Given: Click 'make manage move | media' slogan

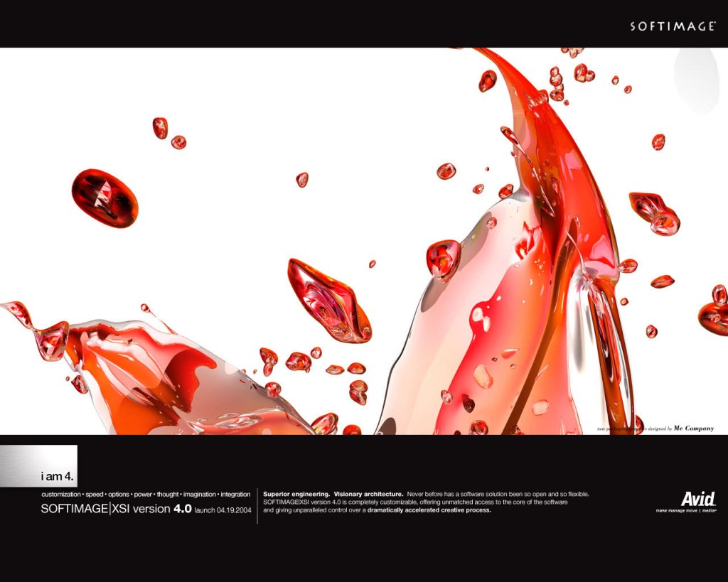Looking at the screenshot, I should 685,510.
